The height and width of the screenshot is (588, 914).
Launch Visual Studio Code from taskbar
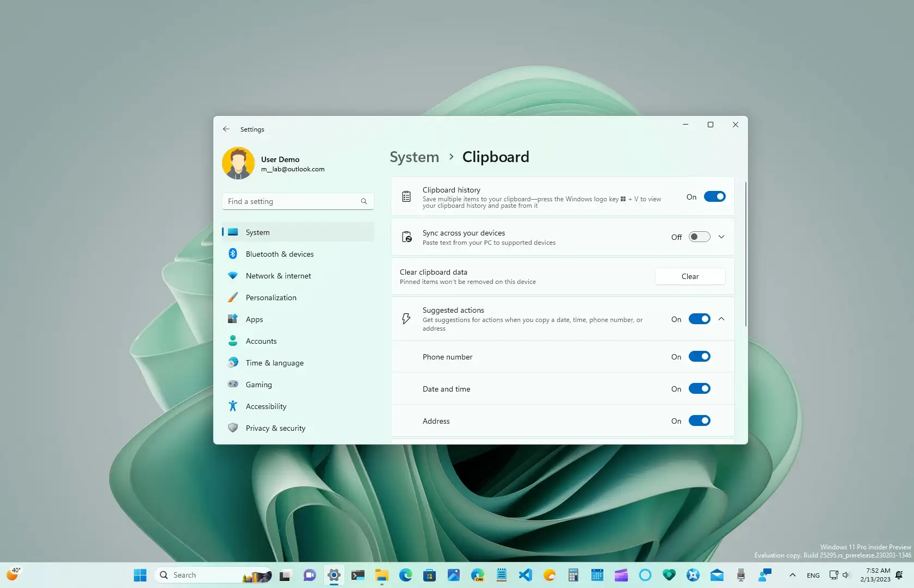pyautogui.click(x=526, y=575)
